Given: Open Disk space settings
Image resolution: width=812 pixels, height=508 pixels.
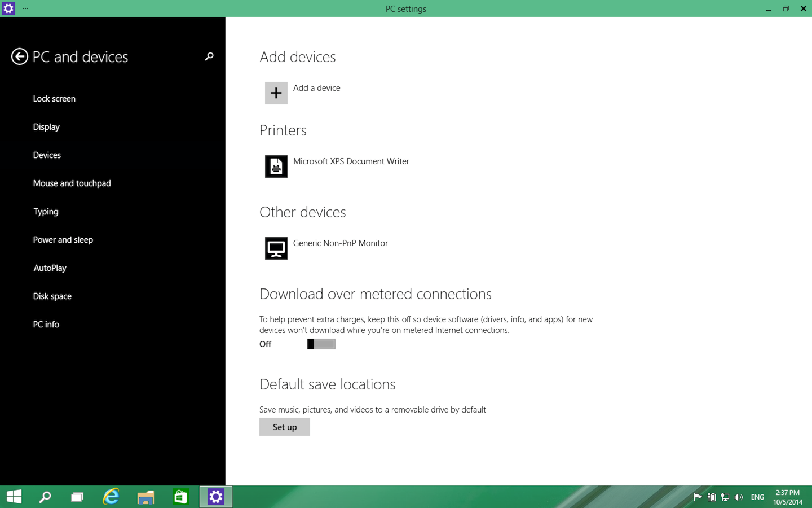Looking at the screenshot, I should (x=52, y=296).
